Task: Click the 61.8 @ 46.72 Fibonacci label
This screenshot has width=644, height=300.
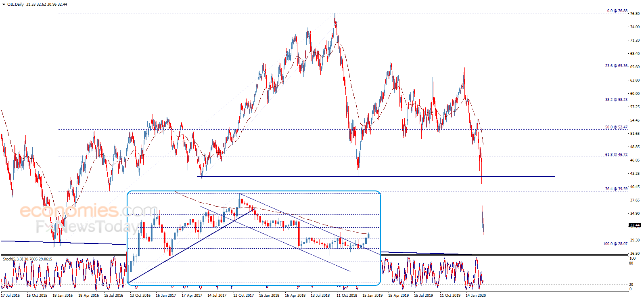Action: [616, 155]
